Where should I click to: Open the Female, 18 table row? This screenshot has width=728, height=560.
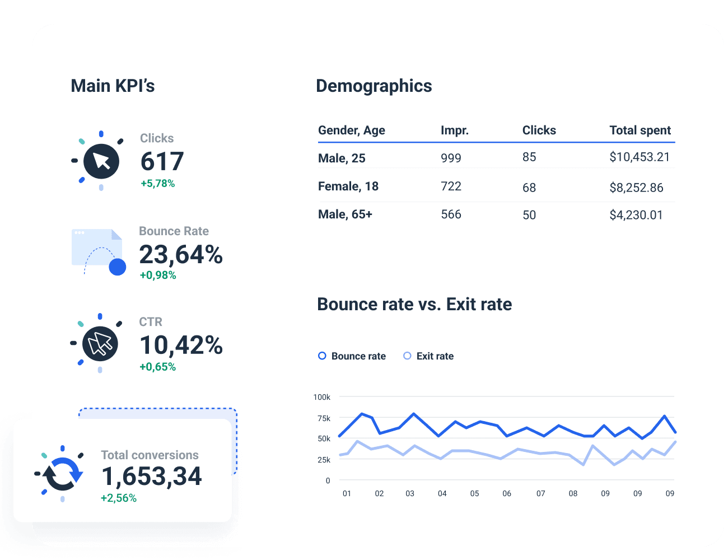348,186
